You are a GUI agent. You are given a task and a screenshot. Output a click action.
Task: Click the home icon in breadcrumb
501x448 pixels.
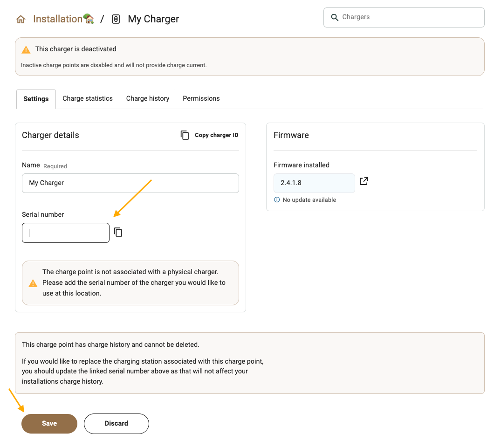coord(21,20)
